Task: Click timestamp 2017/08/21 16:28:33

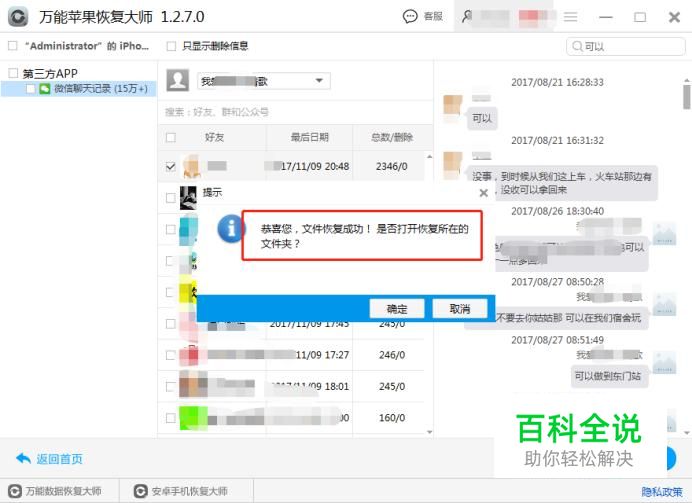Action: click(557, 82)
